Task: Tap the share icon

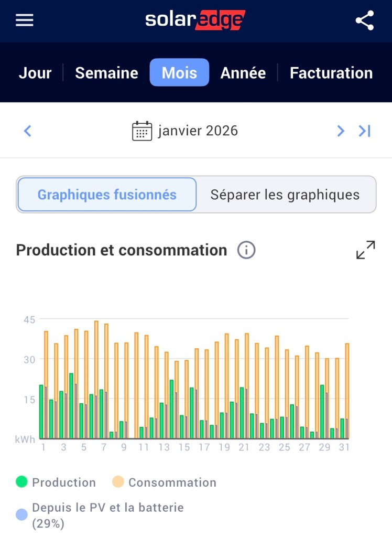Action: coord(365,20)
